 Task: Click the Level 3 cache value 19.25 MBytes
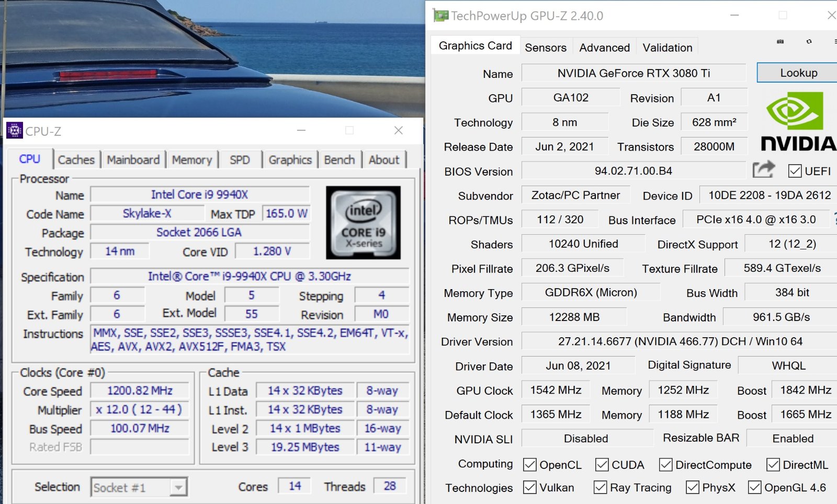305,447
